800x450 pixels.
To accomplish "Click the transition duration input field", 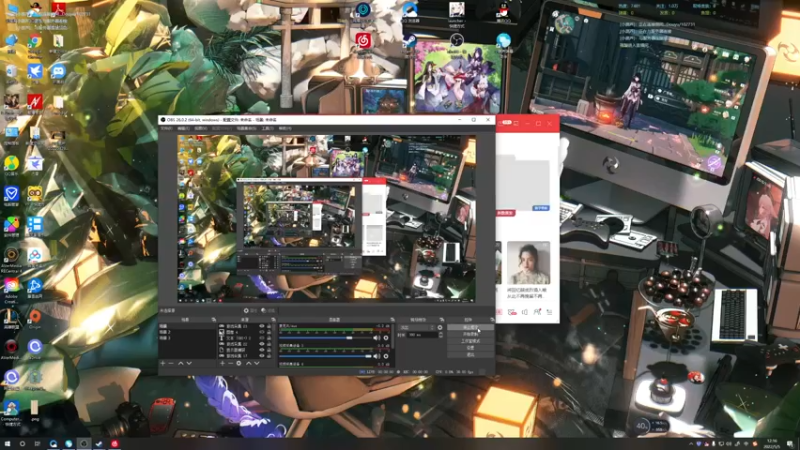I will pos(422,335).
